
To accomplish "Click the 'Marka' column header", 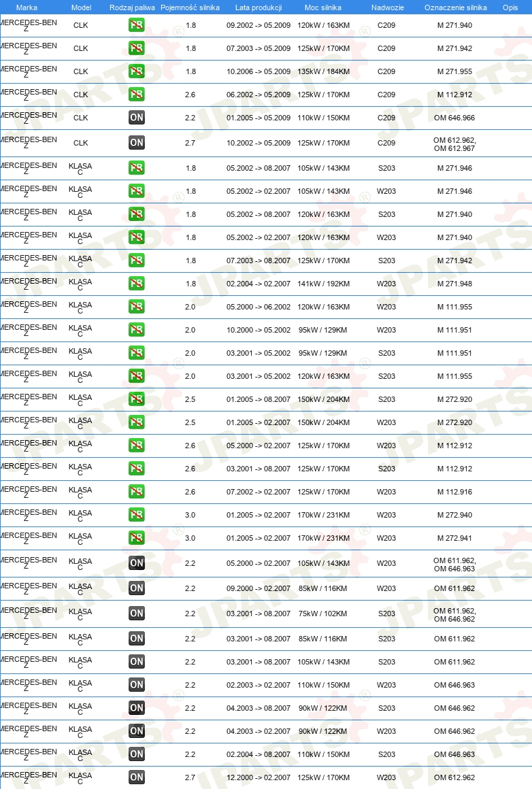I will pos(27,7).
